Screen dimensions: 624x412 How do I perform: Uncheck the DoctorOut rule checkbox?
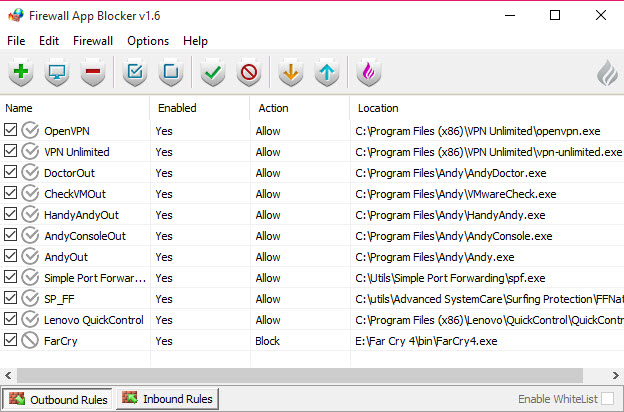pyautogui.click(x=11, y=172)
